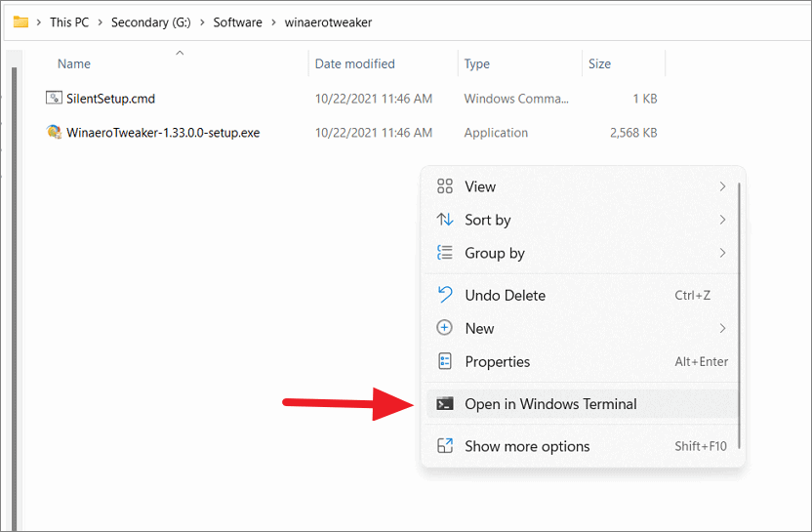The height and width of the screenshot is (532, 812).
Task: Choose Sort by in the context menu
Action: coord(582,220)
